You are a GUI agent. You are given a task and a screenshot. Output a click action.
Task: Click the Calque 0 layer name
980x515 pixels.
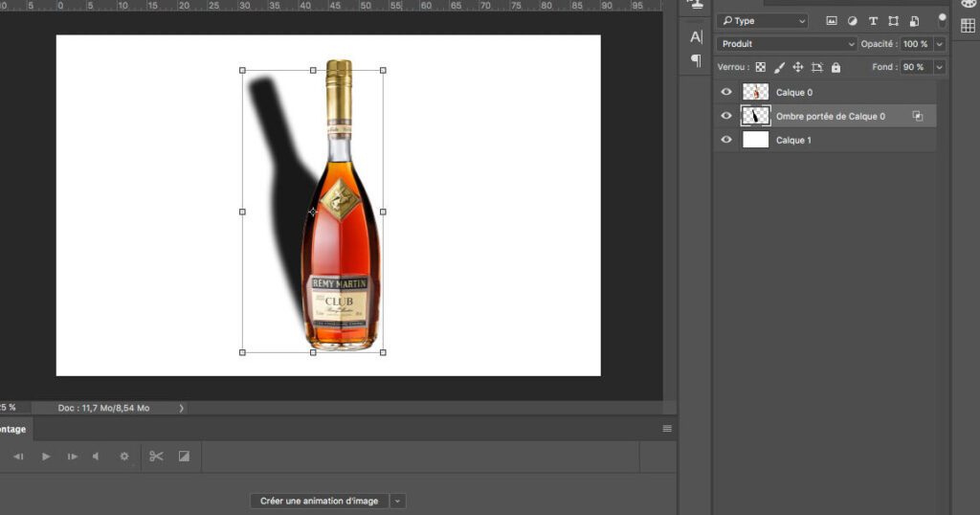[x=794, y=93]
